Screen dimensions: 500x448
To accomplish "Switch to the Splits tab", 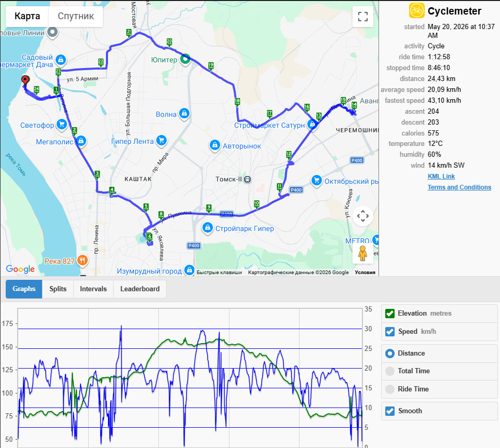I will click(x=58, y=289).
